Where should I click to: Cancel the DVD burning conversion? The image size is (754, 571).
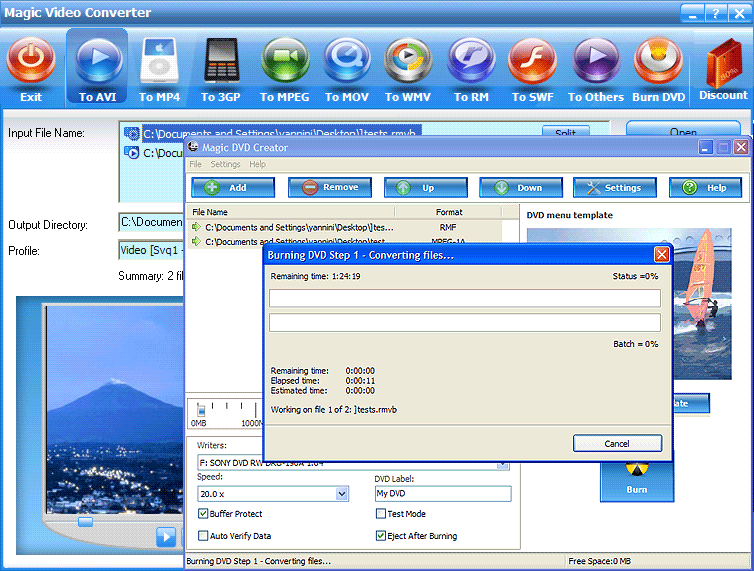[x=617, y=443]
